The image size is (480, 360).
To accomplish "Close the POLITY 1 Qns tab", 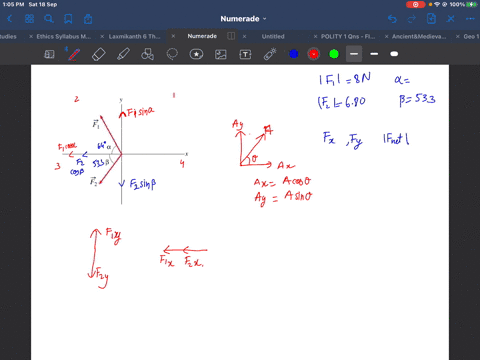I will pyautogui.click(x=315, y=36).
